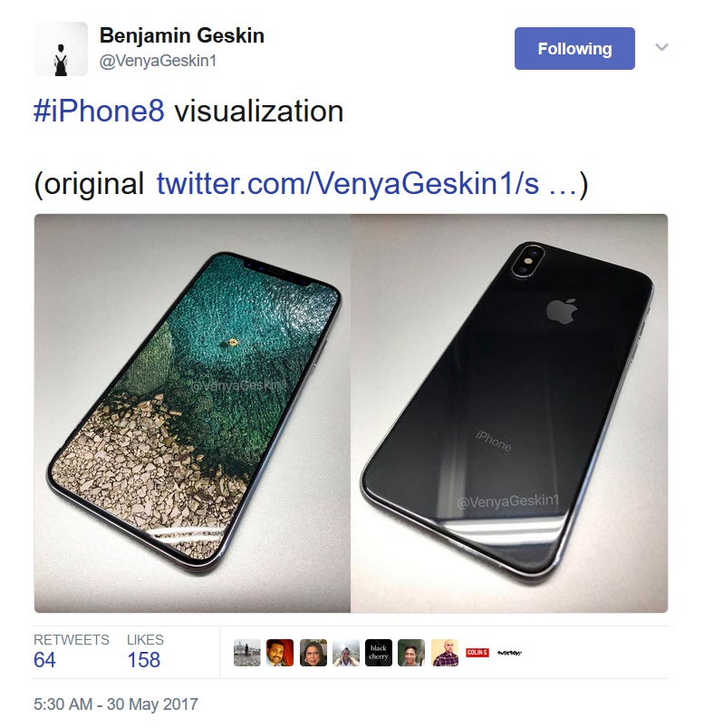The image size is (704, 728).
Task: Open sixth liker avatar with green background
Action: 411,653
